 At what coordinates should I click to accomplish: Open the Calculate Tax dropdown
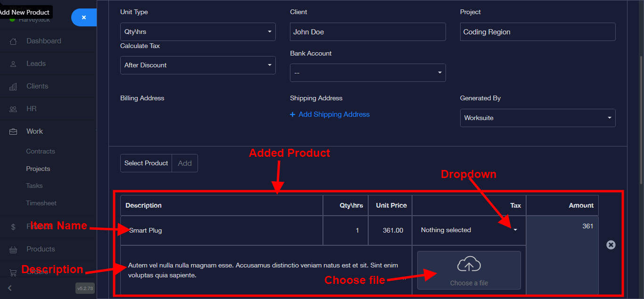click(x=198, y=65)
